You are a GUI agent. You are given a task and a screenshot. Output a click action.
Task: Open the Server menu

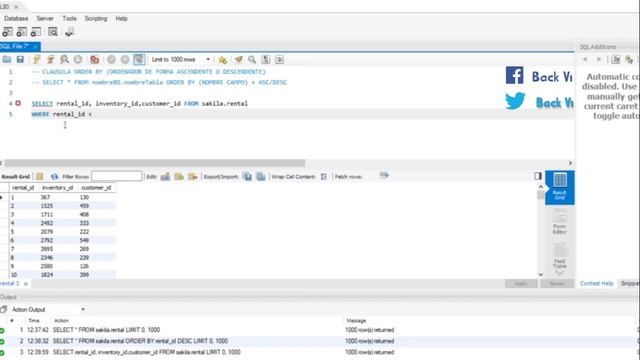[x=45, y=18]
